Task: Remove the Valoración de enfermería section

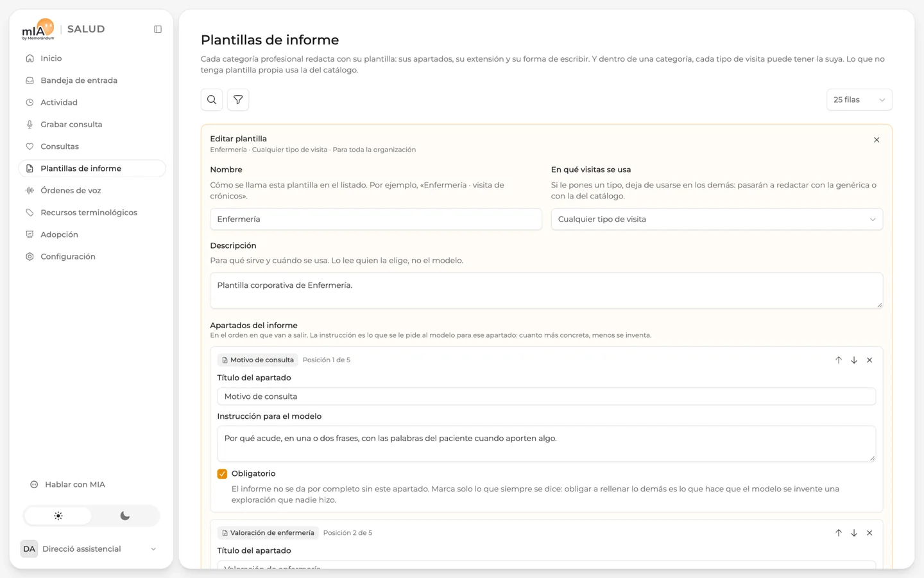Action: 869,533
